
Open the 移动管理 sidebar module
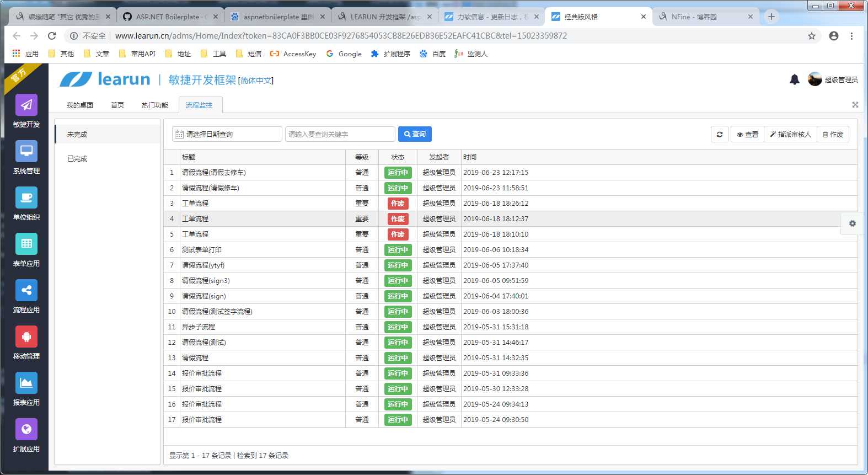coord(26,343)
